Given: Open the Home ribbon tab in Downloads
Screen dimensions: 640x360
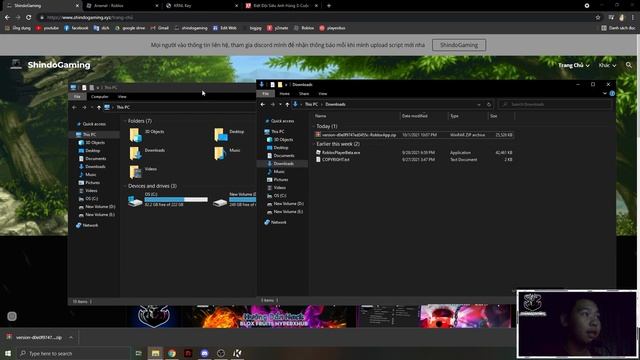Looking at the screenshot, I should pyautogui.click(x=284, y=94).
